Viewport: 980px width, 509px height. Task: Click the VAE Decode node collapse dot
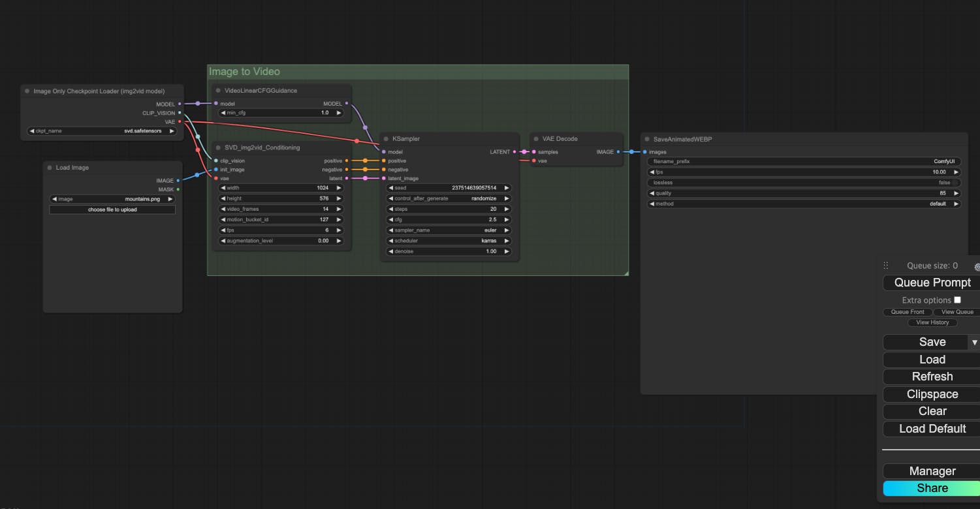coord(535,139)
